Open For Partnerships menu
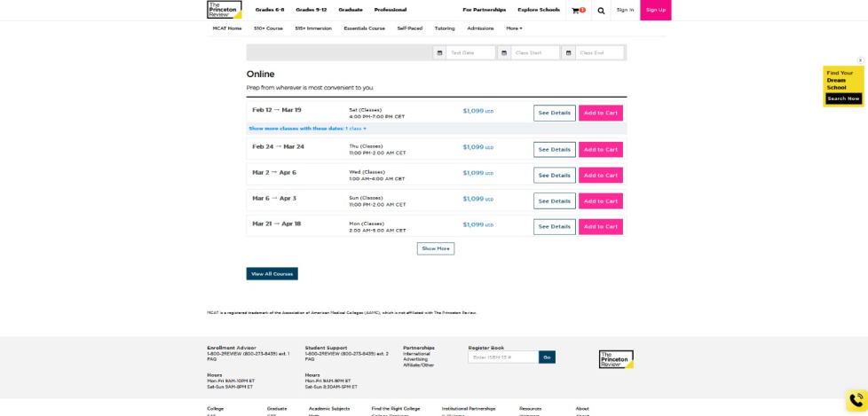The height and width of the screenshot is (416, 868). [x=485, y=10]
